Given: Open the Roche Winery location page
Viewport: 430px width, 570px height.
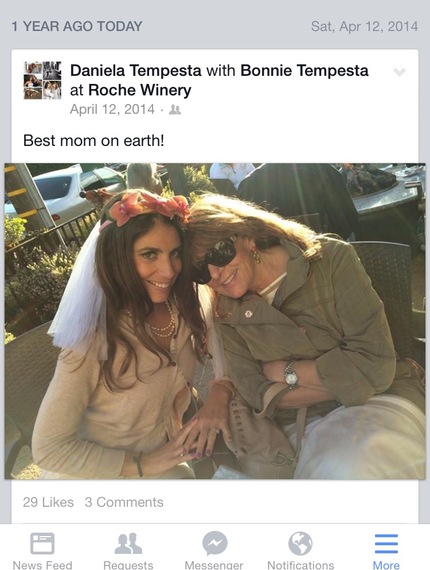Looking at the screenshot, I should tap(140, 90).
